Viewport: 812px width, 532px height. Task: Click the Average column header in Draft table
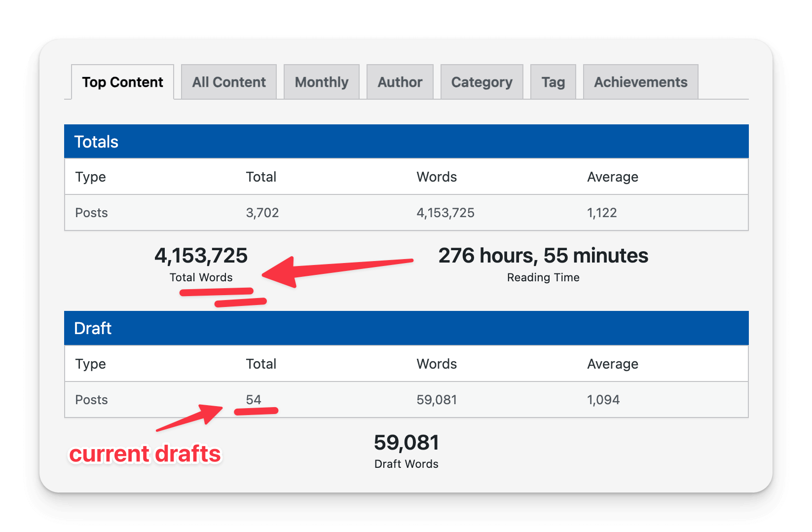click(612, 364)
